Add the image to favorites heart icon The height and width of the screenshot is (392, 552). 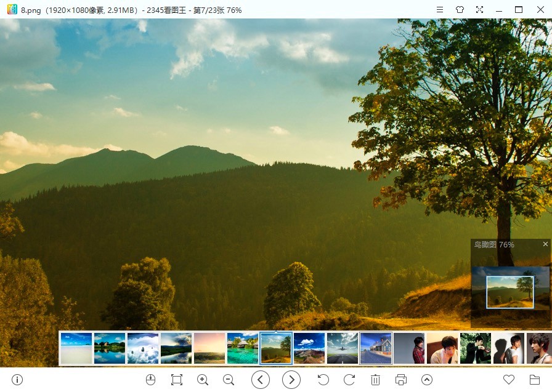coord(509,379)
